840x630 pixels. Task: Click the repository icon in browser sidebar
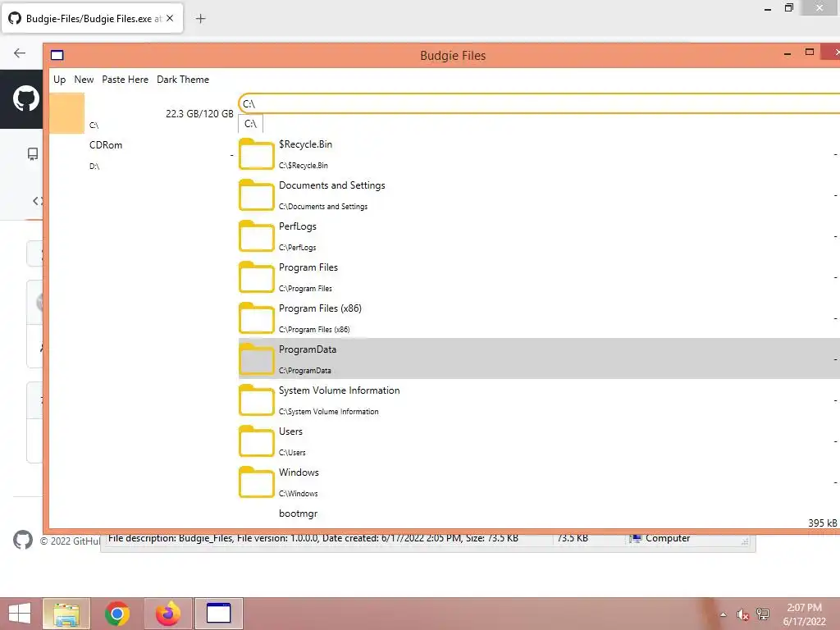pos(33,154)
